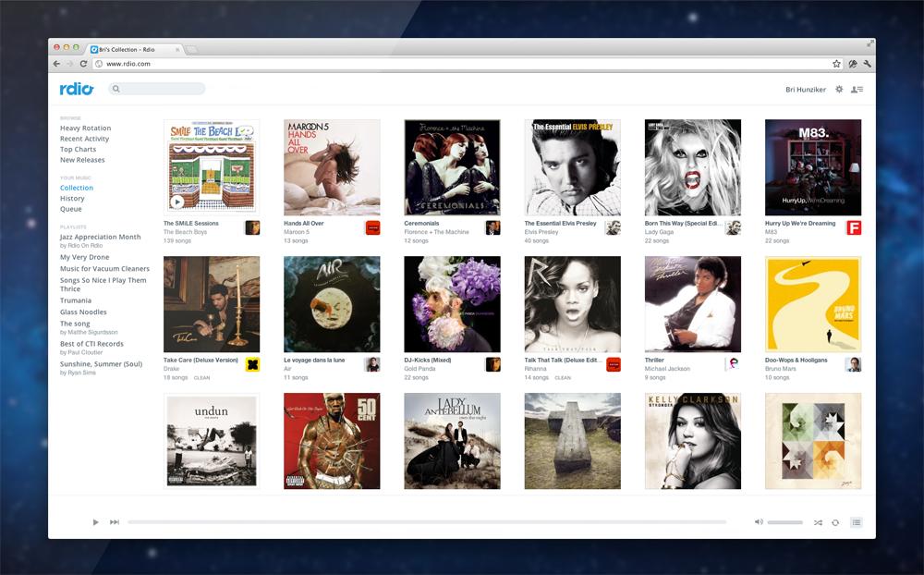
Task: Toggle shuffle in the player bar
Action: coord(818,522)
